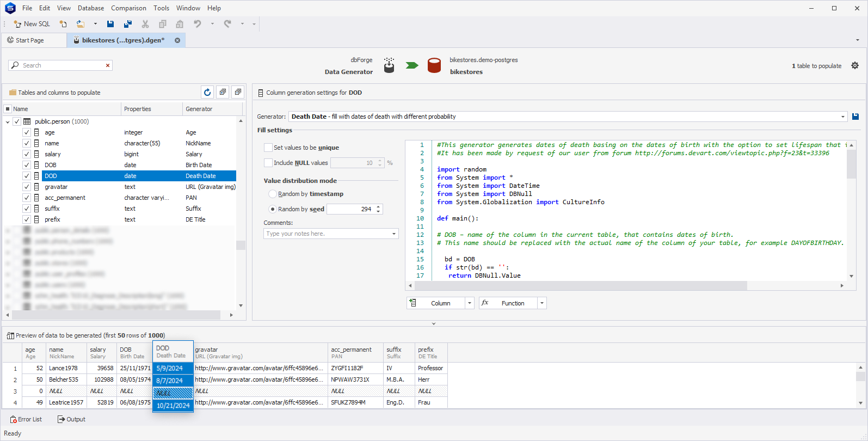Uncheck the age column checkbox
The height and width of the screenshot is (441, 868).
click(x=27, y=132)
